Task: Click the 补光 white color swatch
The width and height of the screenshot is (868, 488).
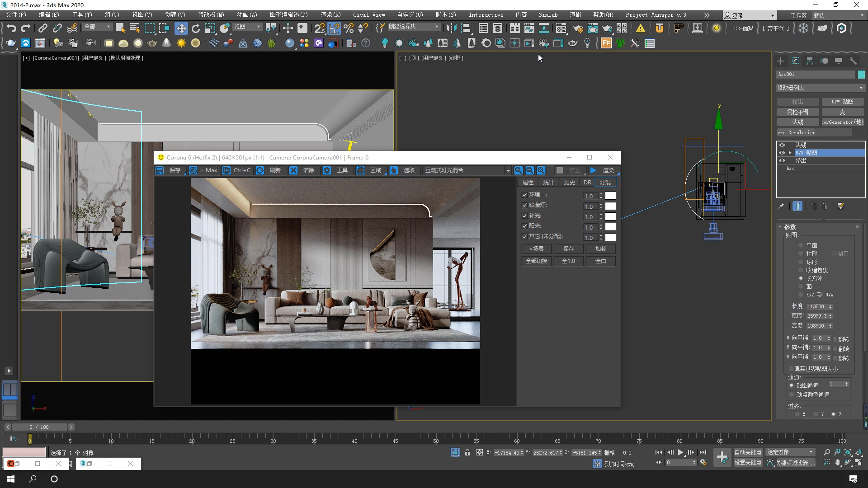Action: tap(610, 216)
